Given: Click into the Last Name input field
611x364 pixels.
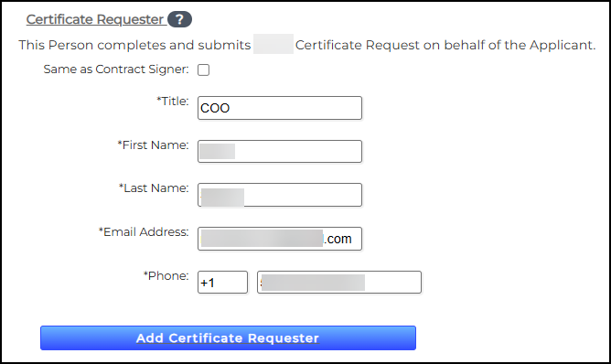Looking at the screenshot, I should pos(280,195).
